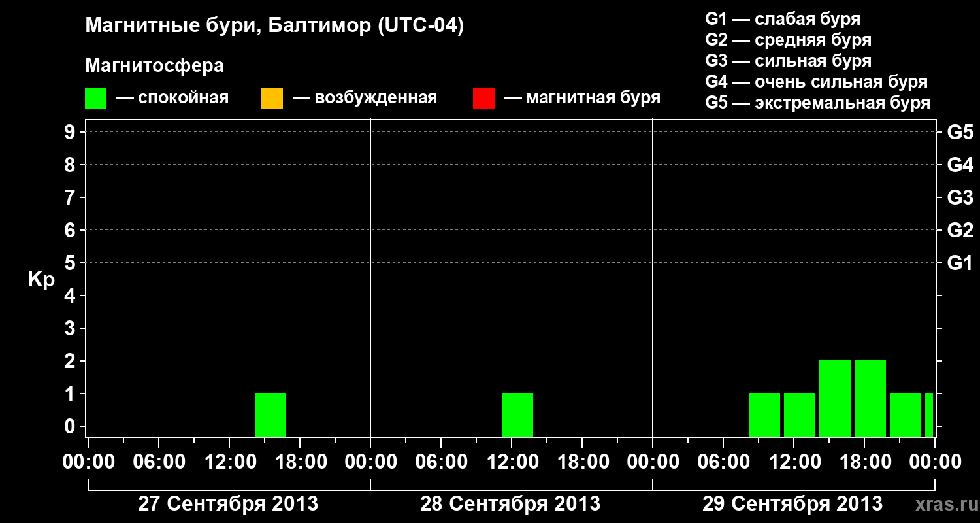This screenshot has width=980, height=523.
Task: Click the first Kp 1 bar on 29 Сентября
Action: pos(764,414)
